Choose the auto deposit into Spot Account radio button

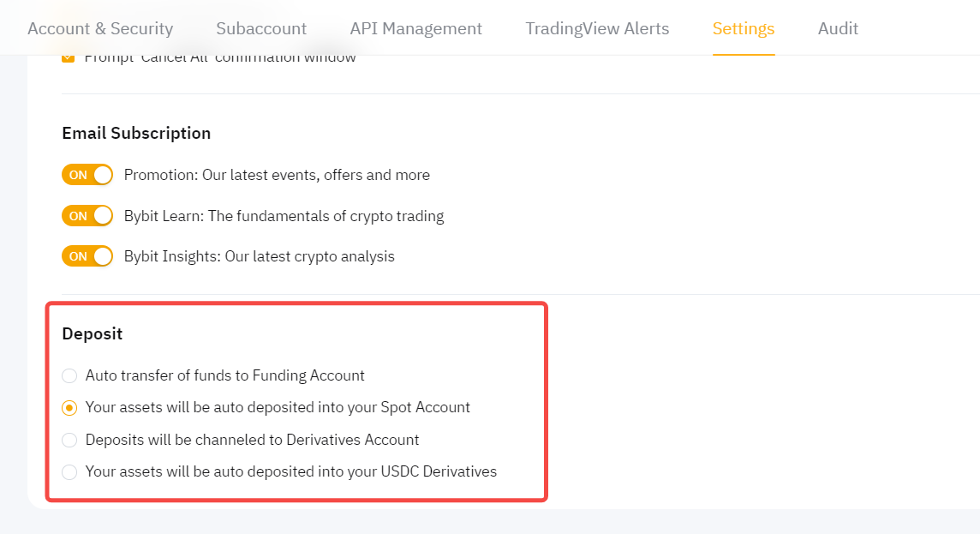(69, 408)
